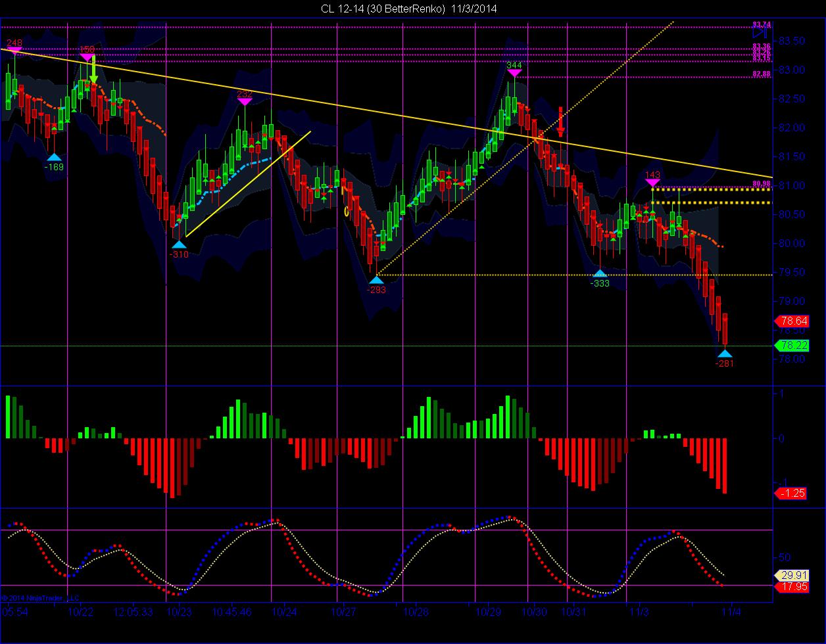Select the swing low triangle labeled -333
This screenshot has height=644, width=826.
pyautogui.click(x=599, y=273)
